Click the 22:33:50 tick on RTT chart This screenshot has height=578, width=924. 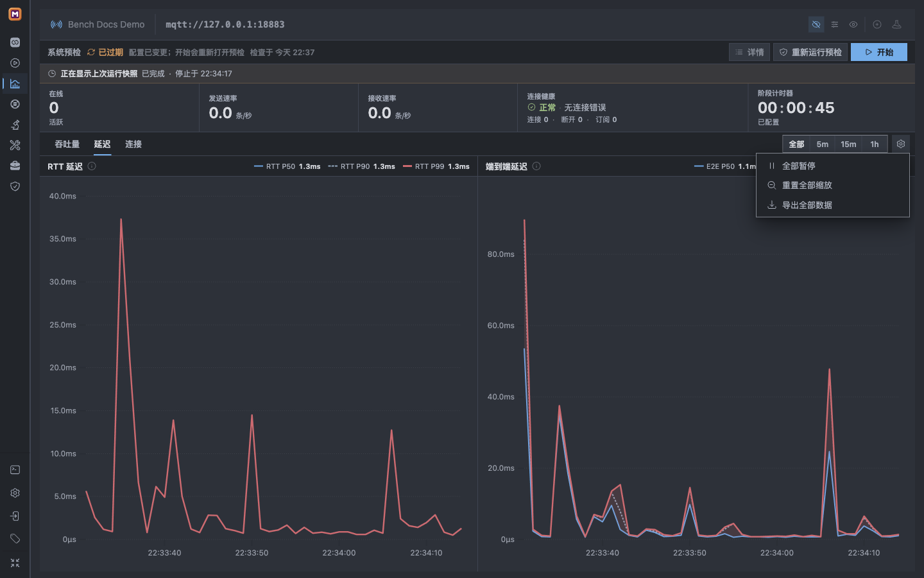[x=252, y=553]
